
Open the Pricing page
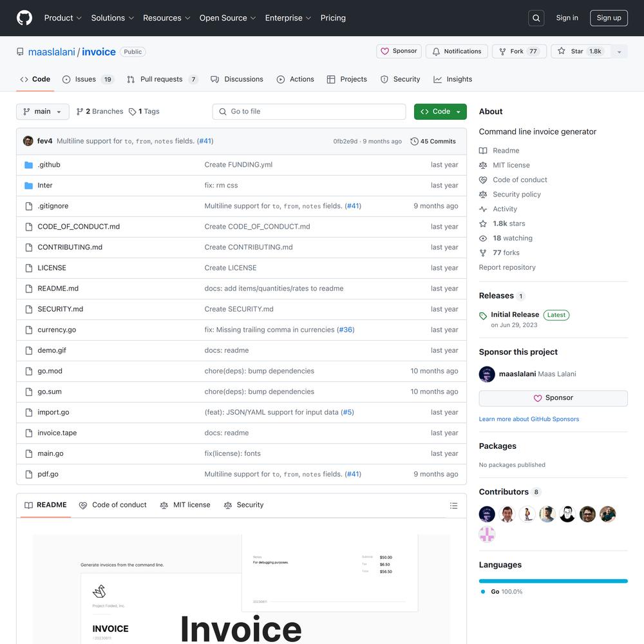coord(333,18)
